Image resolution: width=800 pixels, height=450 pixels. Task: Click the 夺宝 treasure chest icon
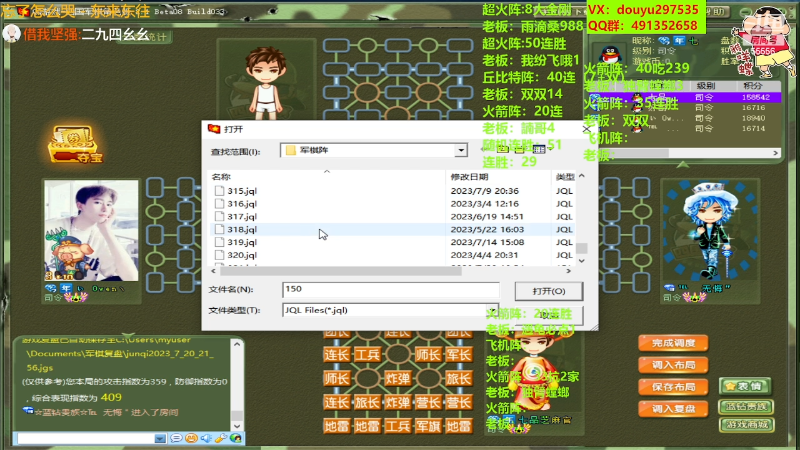[x=76, y=144]
